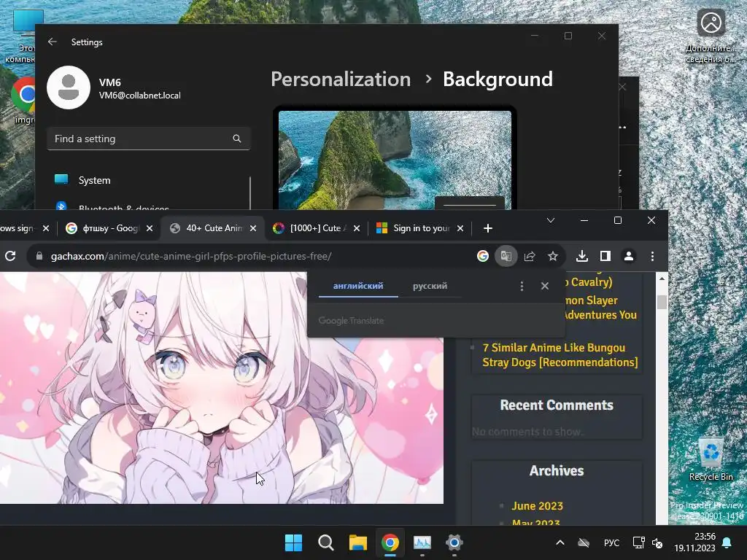Open network icon in system tray
Viewport: 747px width, 560px height.
(x=638, y=542)
